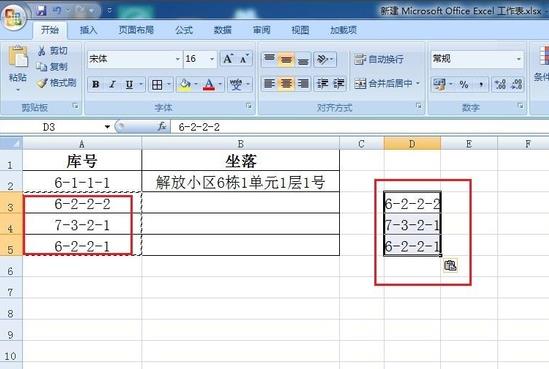The height and width of the screenshot is (369, 549).
Task: Open the 字体 dialog launcher
Action: click(x=249, y=106)
